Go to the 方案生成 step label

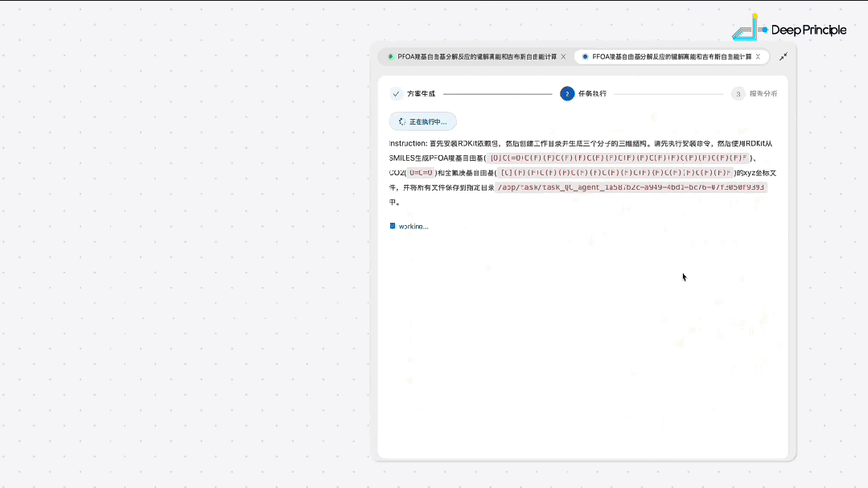(422, 93)
